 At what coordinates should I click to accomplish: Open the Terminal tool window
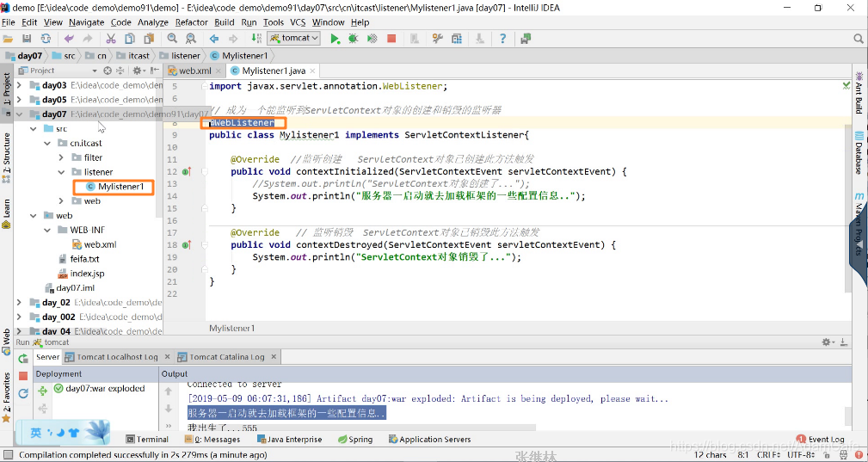pos(147,440)
